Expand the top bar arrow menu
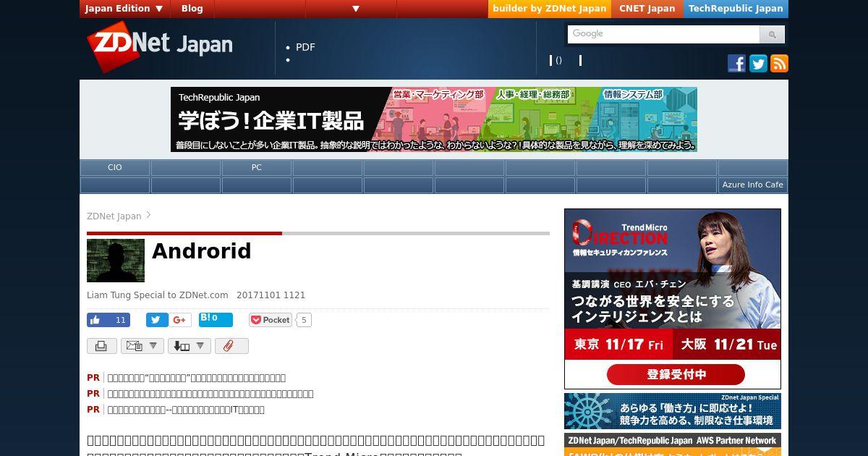 (x=356, y=9)
